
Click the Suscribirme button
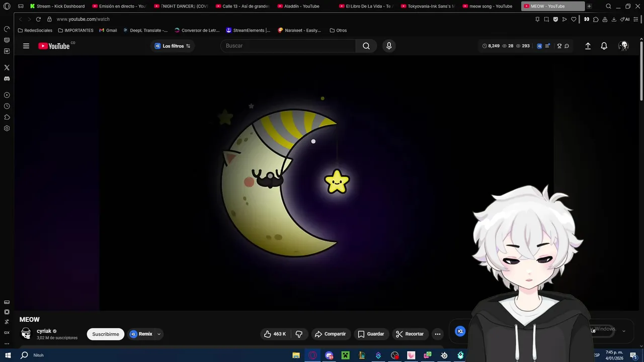[106, 334]
